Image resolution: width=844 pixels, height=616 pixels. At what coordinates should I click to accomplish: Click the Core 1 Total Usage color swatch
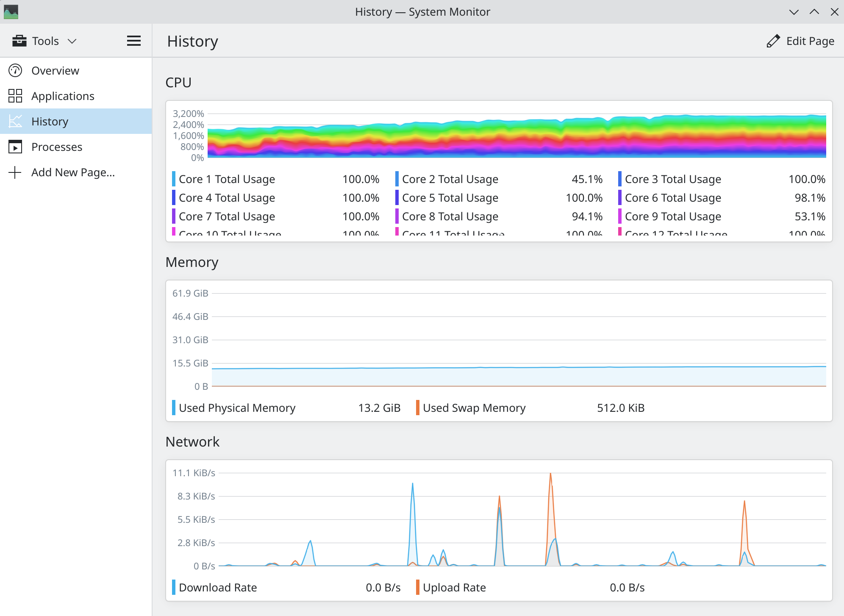pos(174,179)
